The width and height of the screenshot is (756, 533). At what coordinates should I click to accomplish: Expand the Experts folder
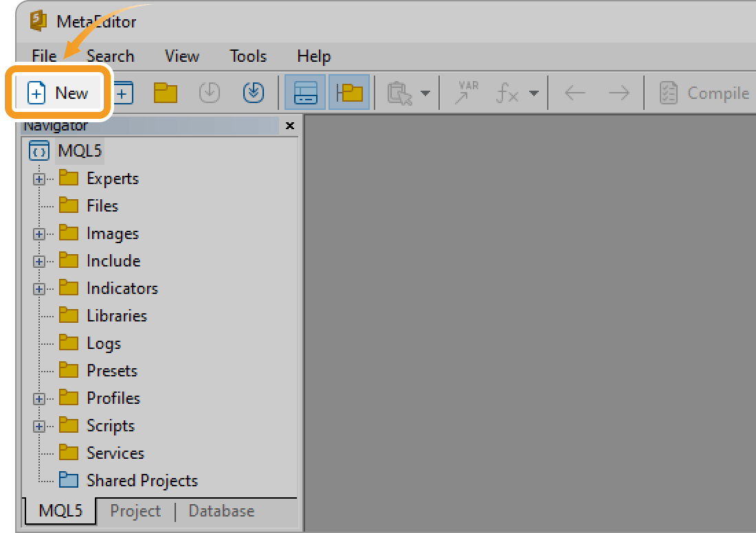pyautogui.click(x=38, y=178)
